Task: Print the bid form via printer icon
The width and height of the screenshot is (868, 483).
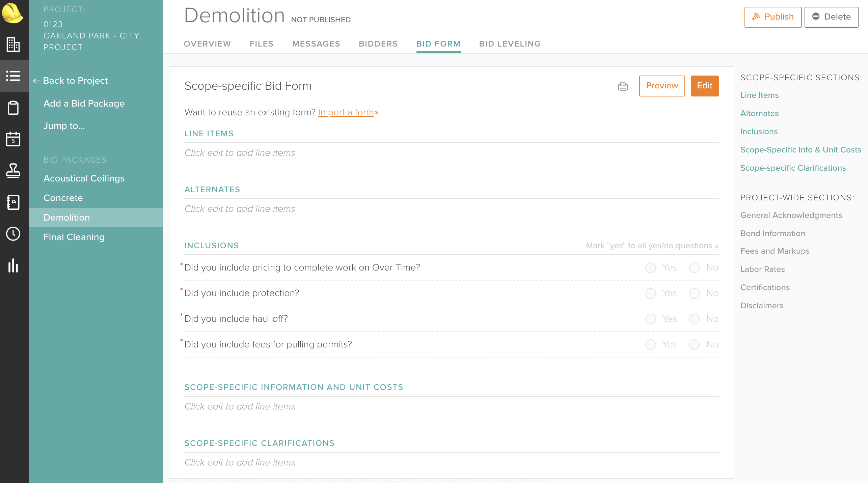Action: click(622, 87)
